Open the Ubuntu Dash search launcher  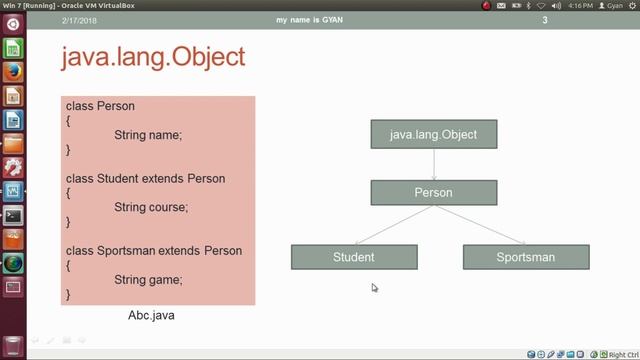pyautogui.click(x=13, y=24)
